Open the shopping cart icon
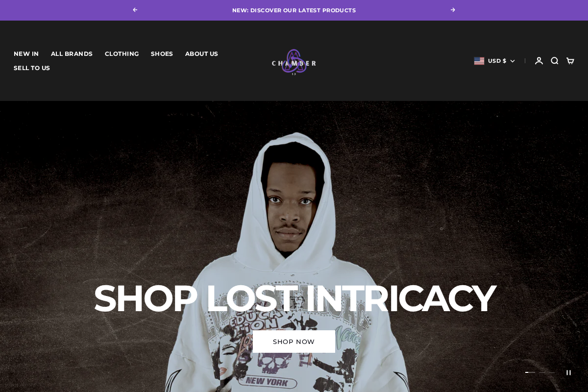Viewport: 588px width, 392px height. coord(570,61)
